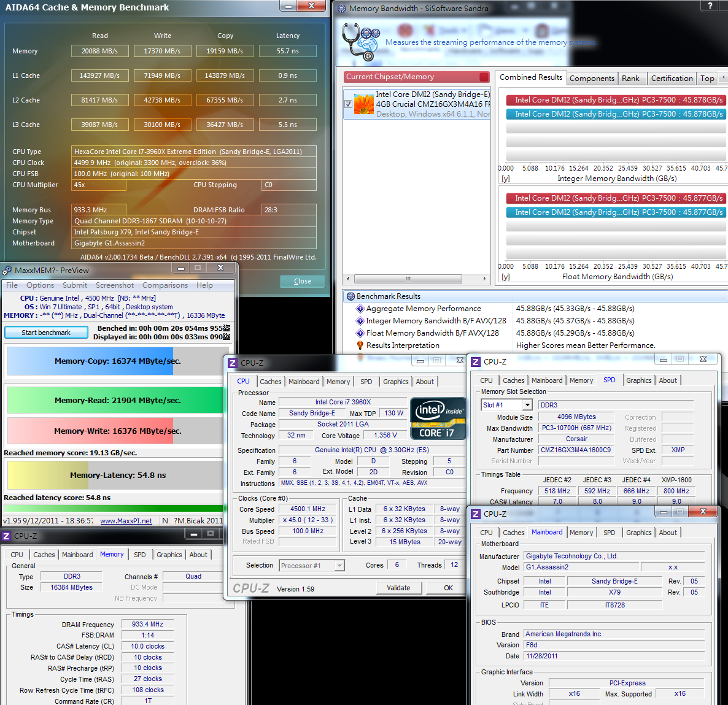Click the right arrow of Sandra horizontal scrollbar
The height and width of the screenshot is (705, 728).
tap(484, 279)
